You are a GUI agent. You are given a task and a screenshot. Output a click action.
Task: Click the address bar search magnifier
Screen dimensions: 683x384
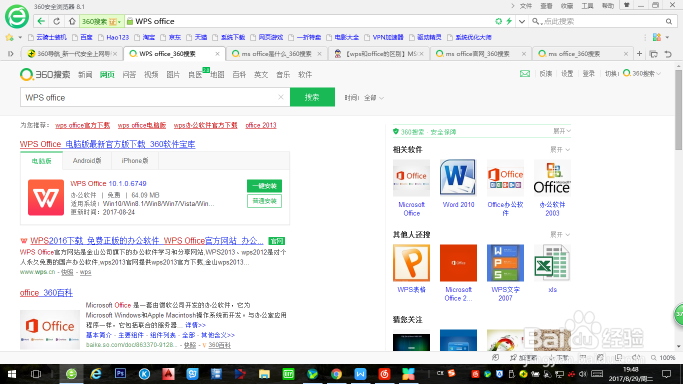click(x=669, y=21)
